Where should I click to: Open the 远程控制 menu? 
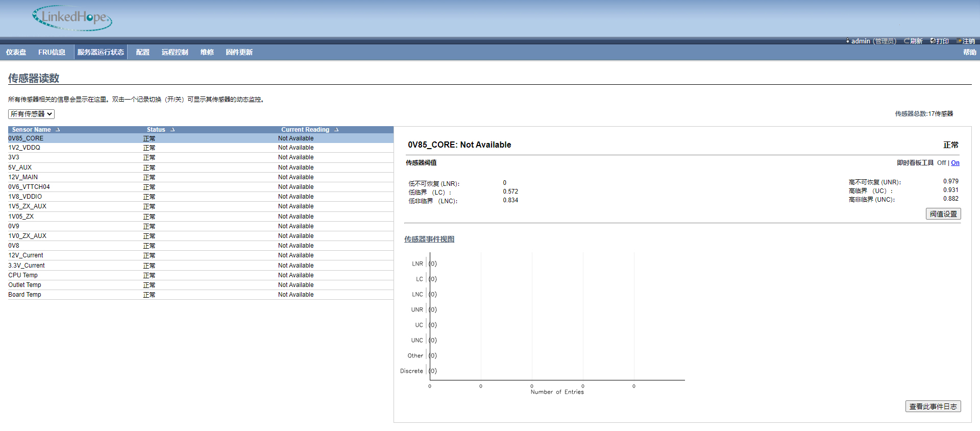[175, 52]
